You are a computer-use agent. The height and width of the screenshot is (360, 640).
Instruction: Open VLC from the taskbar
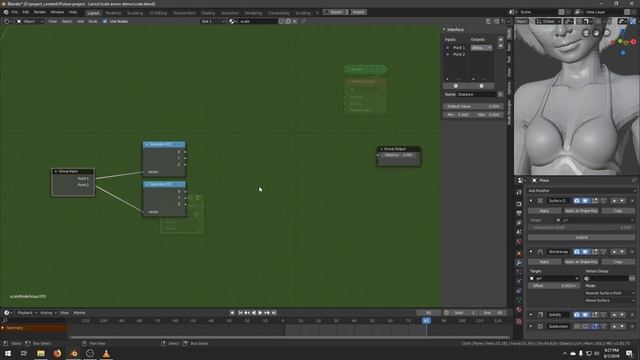point(106,353)
